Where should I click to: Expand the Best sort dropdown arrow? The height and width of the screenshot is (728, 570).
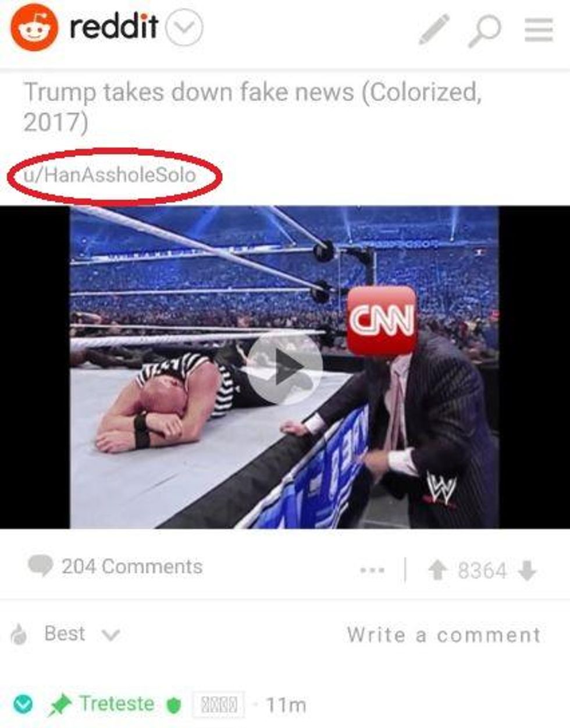tap(111, 634)
